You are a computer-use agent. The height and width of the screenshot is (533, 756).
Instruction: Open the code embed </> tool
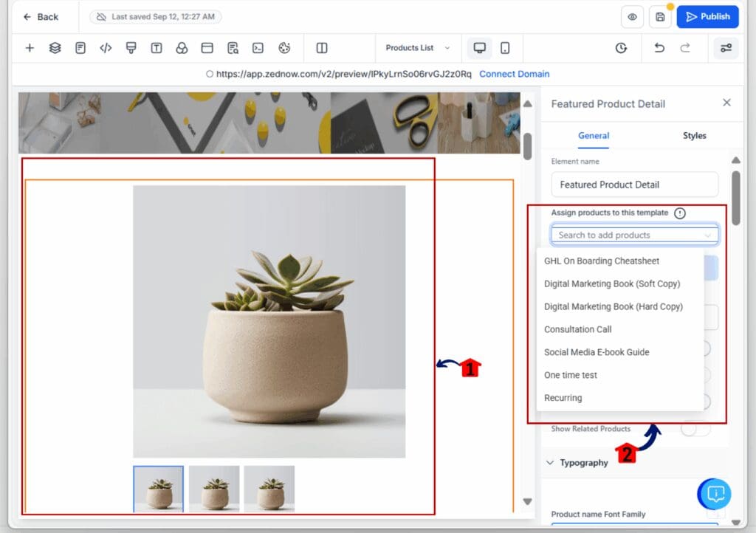(106, 48)
